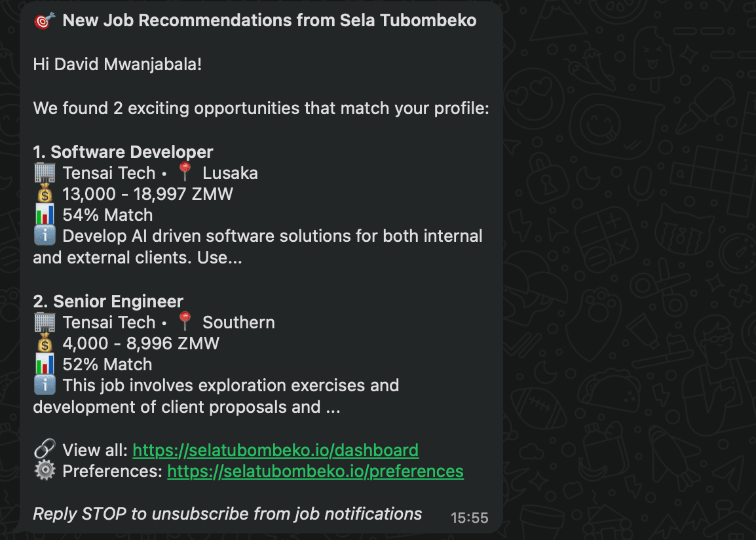The width and height of the screenshot is (756, 540).
Task: Select the location pin icon beside Lusaka
Action: point(185,171)
